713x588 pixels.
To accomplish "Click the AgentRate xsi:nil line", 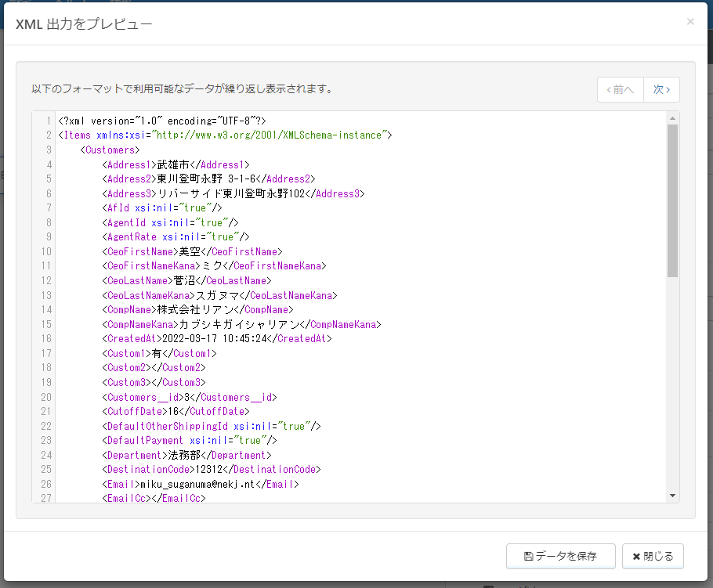I will [x=176, y=236].
